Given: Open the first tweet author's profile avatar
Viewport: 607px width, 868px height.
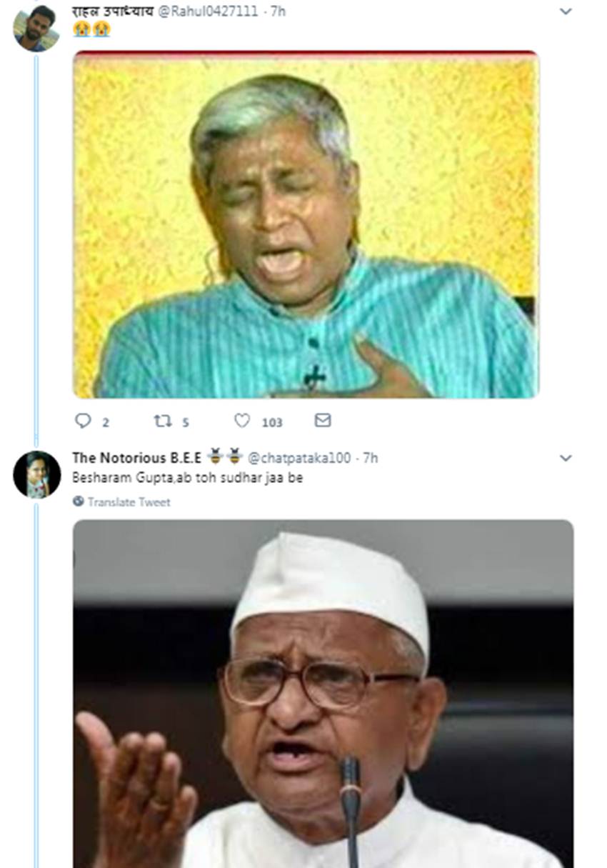Looking at the screenshot, I should click(36, 29).
